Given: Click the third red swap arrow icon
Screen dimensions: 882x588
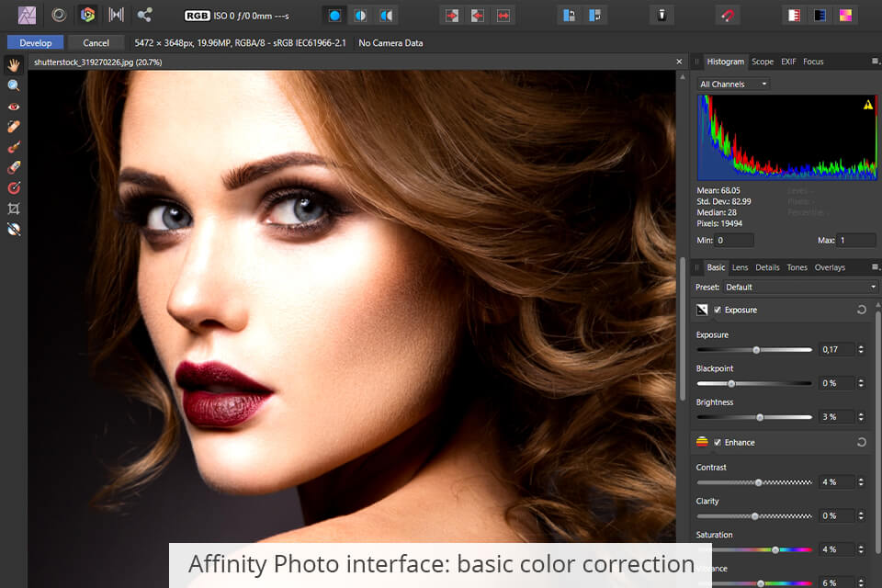Looking at the screenshot, I should (503, 16).
